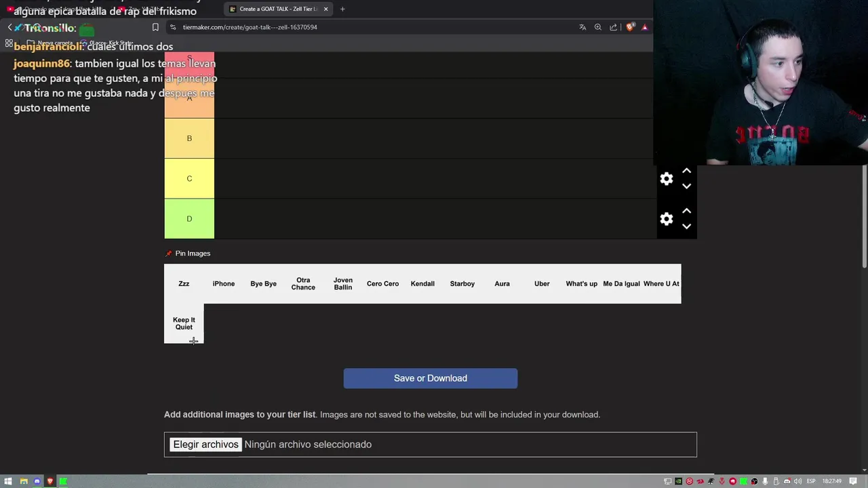
Task: Click the system clock 18:27:49
Action: (x=832, y=481)
